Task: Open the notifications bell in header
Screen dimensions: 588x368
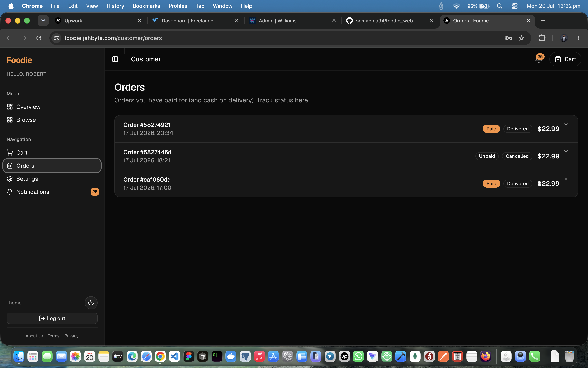Action: click(x=539, y=59)
